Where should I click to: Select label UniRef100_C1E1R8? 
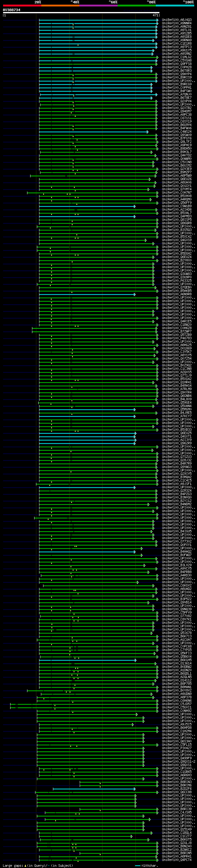tap(177, 43)
